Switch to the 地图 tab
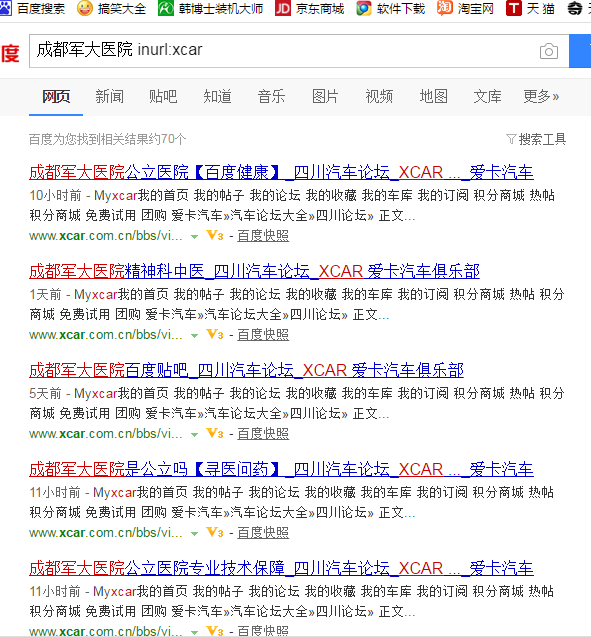 pyautogui.click(x=433, y=96)
